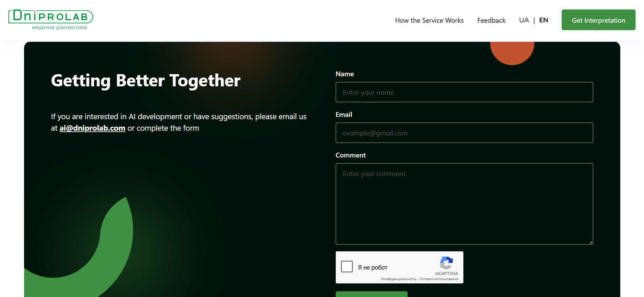The width and height of the screenshot is (644, 297).
Task: Open reCAPTCHA Конфиденциальность link
Action: click(x=398, y=279)
